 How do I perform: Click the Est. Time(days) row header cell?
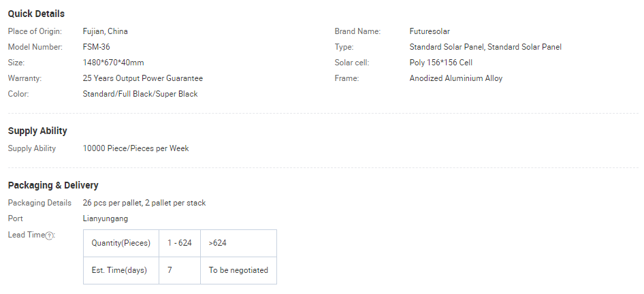coord(121,270)
